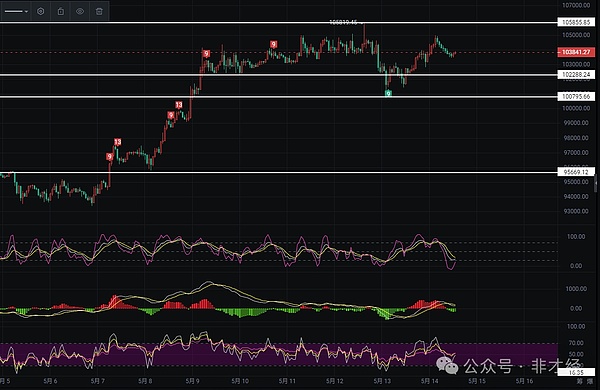Screen dimensions: 600x390
Task: Click the 5月10 date axis label
Action: (240, 381)
